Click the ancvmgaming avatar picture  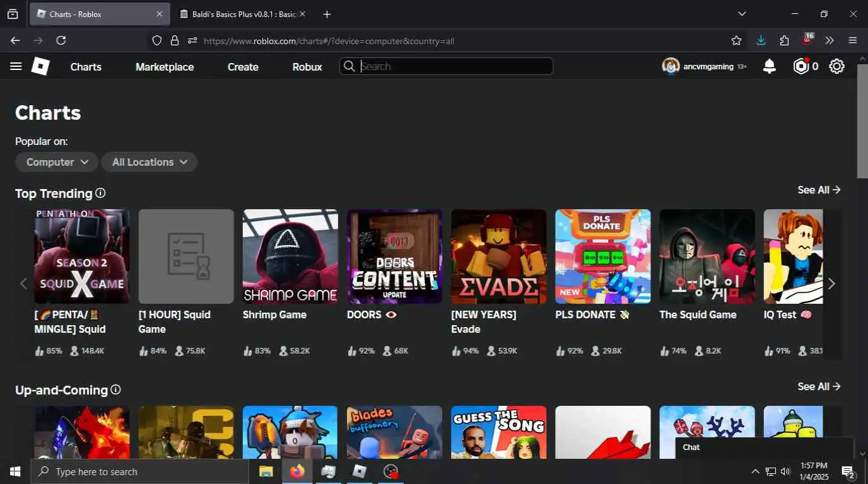click(x=671, y=66)
